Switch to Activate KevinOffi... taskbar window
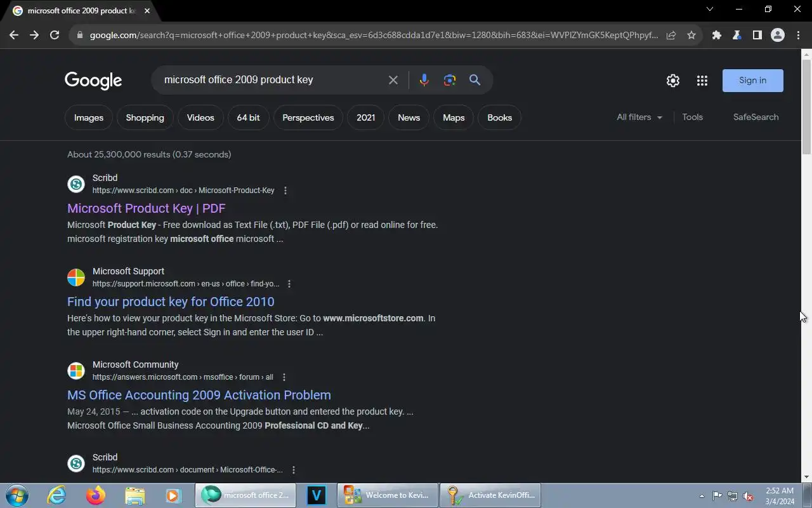This screenshot has height=508, width=812. coord(490,495)
